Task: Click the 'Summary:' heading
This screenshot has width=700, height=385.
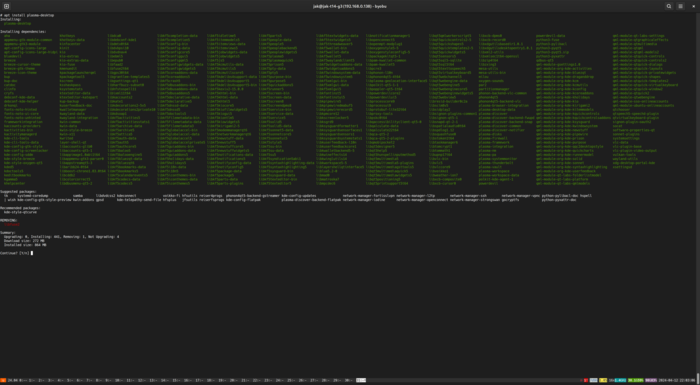Action: (x=8, y=233)
